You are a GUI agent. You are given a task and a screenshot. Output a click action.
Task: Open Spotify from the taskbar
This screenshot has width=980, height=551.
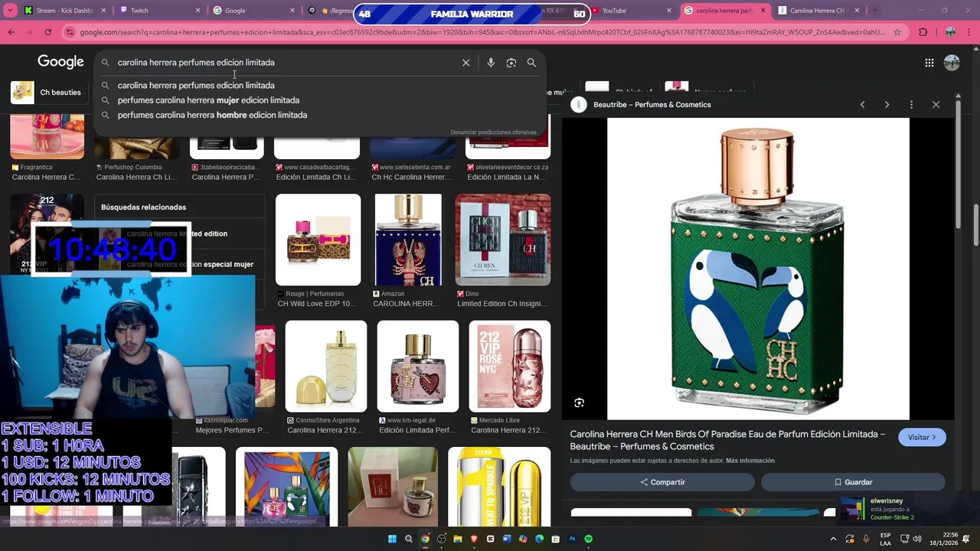tap(588, 539)
